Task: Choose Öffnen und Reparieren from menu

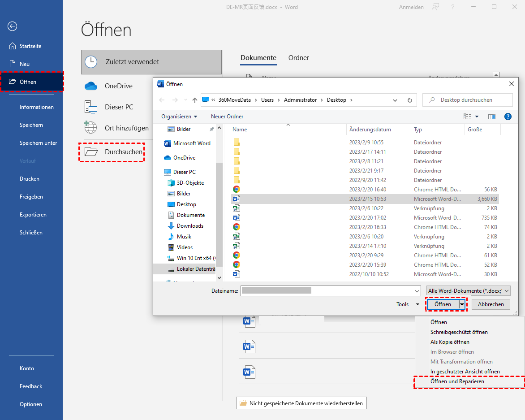Action: pos(457,381)
